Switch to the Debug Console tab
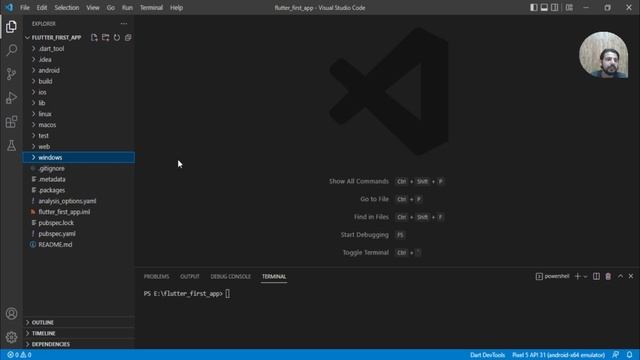This screenshot has height=360, width=640. tap(231, 276)
